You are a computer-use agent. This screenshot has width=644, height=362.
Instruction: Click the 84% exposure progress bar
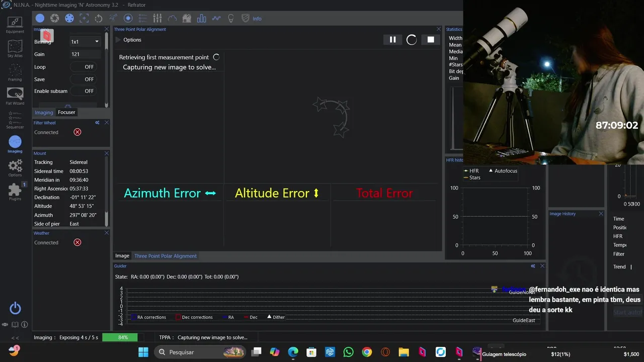123,337
